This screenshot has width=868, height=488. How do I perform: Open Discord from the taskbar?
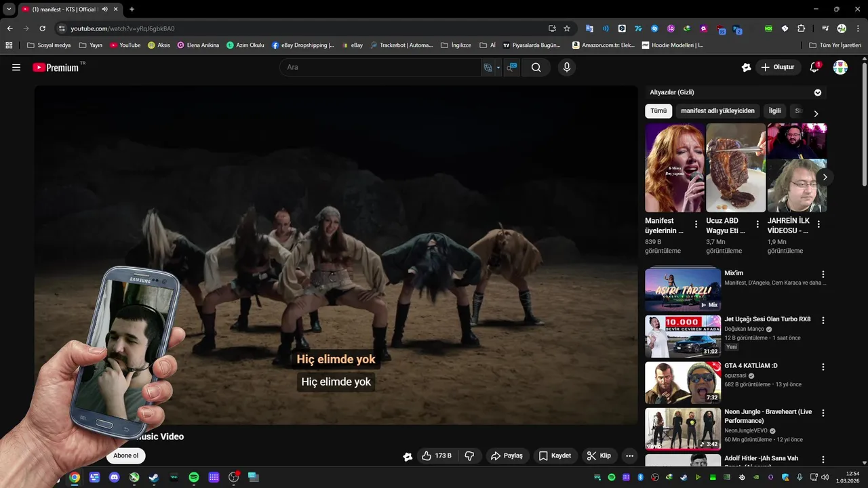point(114,477)
